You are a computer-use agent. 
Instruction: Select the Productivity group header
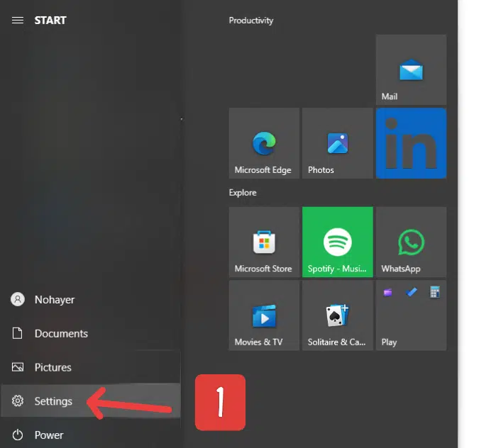point(251,21)
